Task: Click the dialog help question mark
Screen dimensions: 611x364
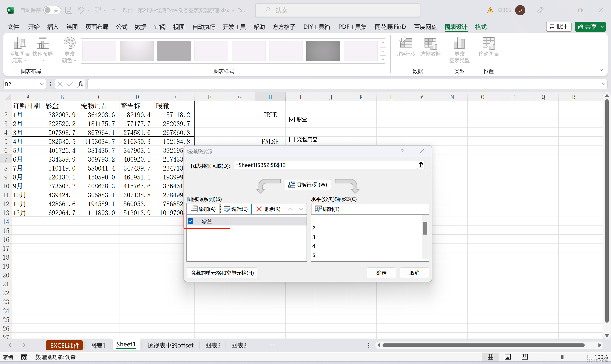Action: 402,151
